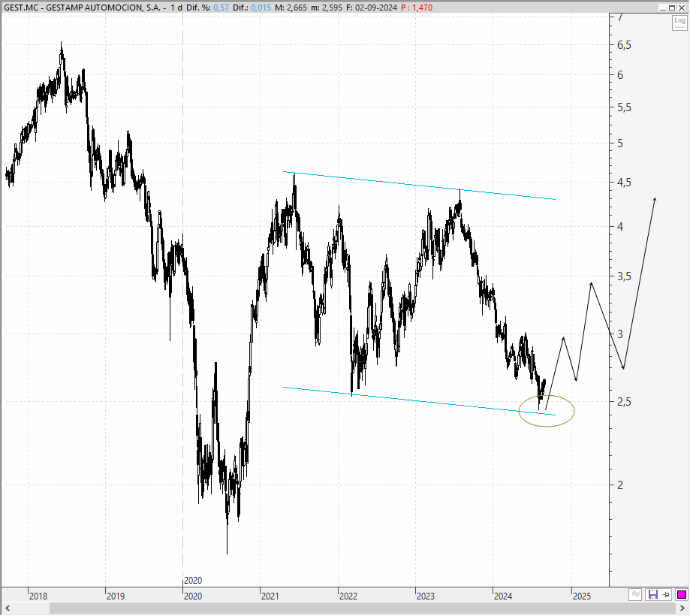Click the date F: 02-09-2024

(372, 8)
